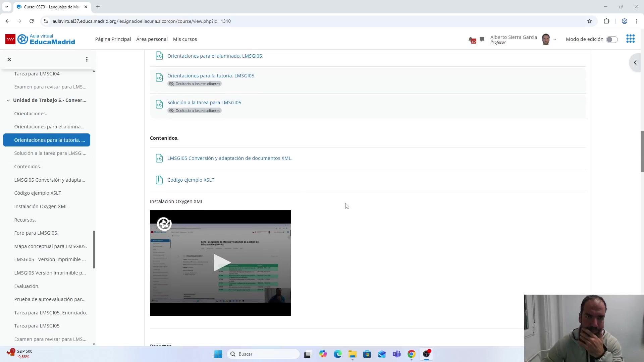Open the notifications bell with 26 alerts

coord(472,40)
